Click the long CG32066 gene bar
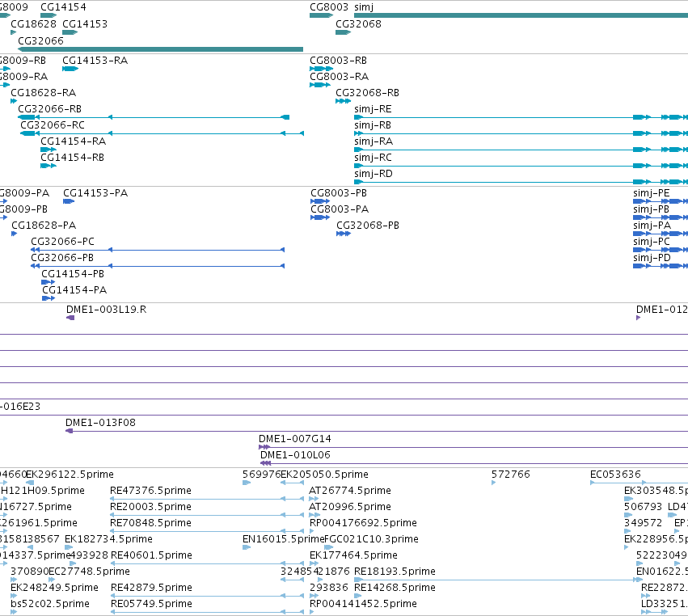The image size is (688, 616). pyautogui.click(x=161, y=49)
